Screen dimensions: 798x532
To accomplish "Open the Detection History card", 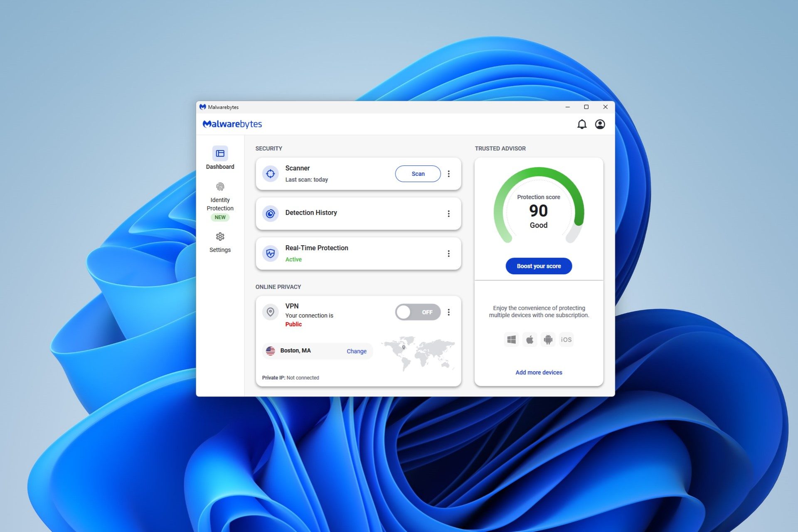I will pyautogui.click(x=358, y=214).
